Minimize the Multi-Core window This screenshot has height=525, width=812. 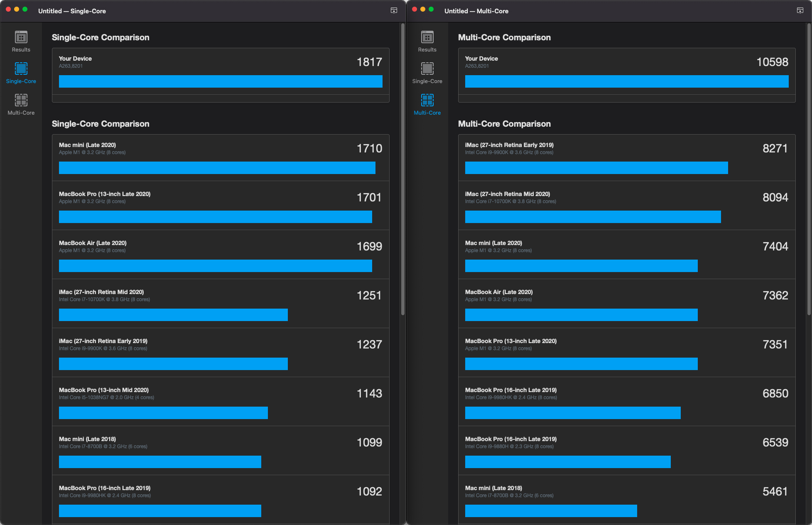(x=423, y=9)
